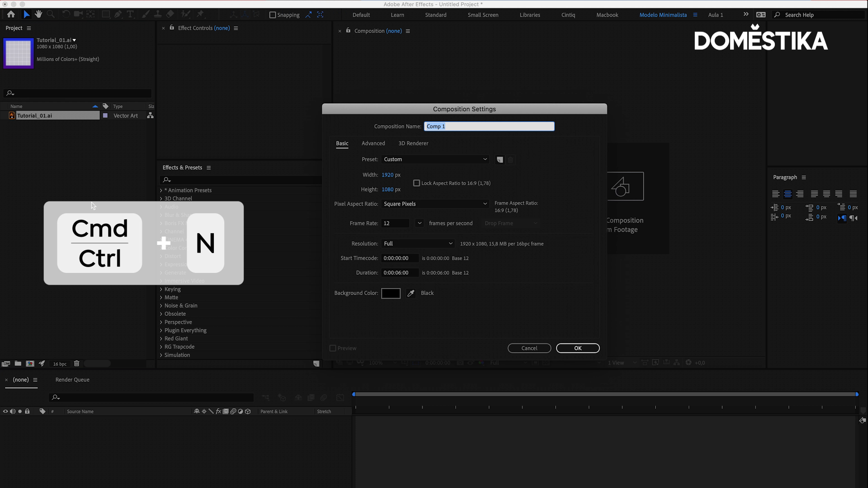868x488 pixels.
Task: Save the composition preset icon
Action: tap(500, 160)
